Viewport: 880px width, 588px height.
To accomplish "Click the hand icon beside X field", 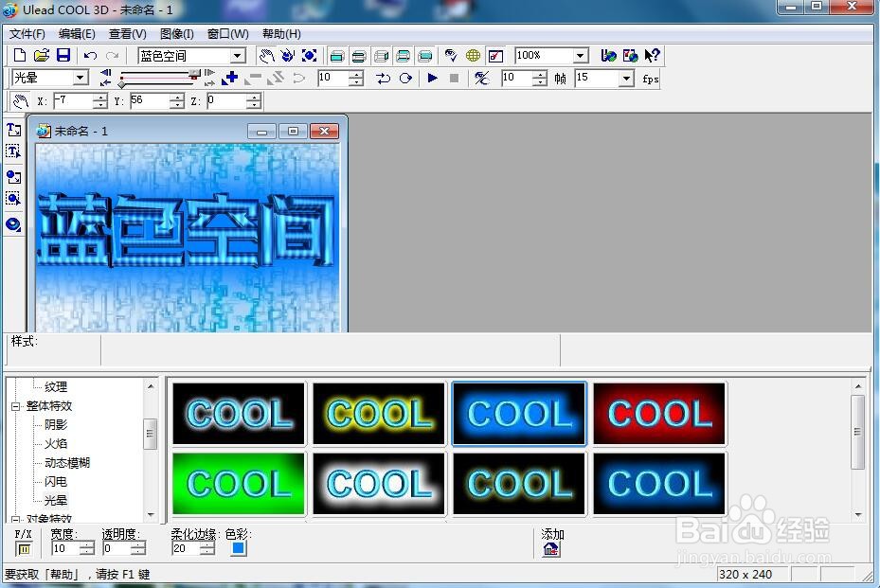I will pyautogui.click(x=21, y=101).
